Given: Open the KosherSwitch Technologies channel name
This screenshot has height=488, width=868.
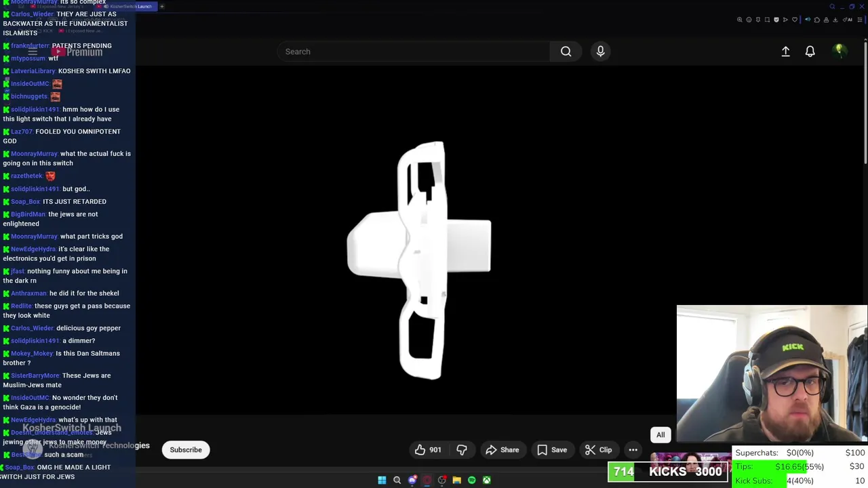Looking at the screenshot, I should tap(99, 445).
